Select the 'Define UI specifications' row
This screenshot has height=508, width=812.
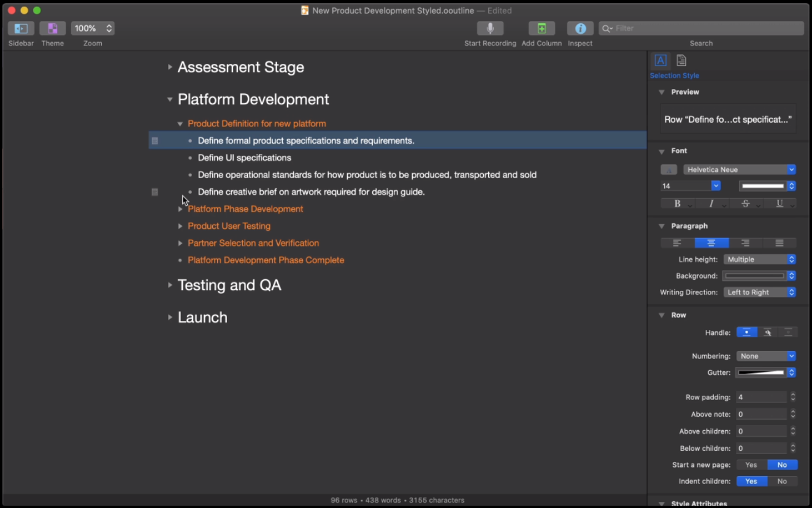[397, 158]
